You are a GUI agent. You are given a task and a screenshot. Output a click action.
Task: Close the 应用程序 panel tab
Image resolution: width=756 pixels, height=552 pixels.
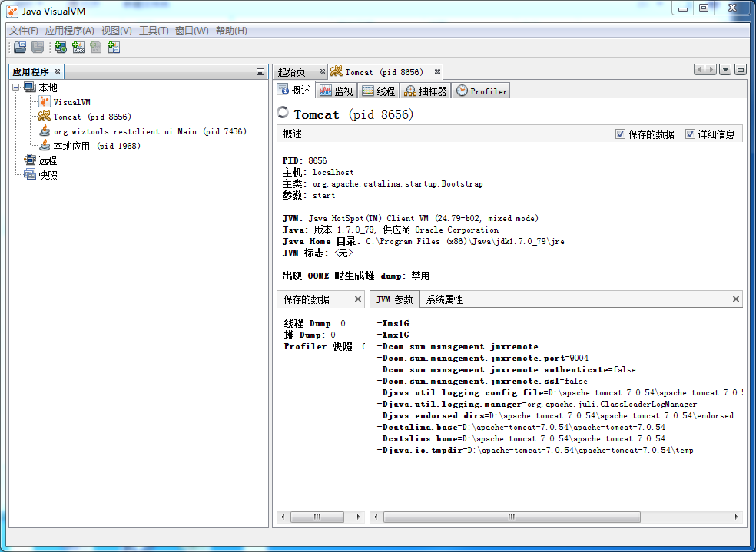pyautogui.click(x=57, y=71)
